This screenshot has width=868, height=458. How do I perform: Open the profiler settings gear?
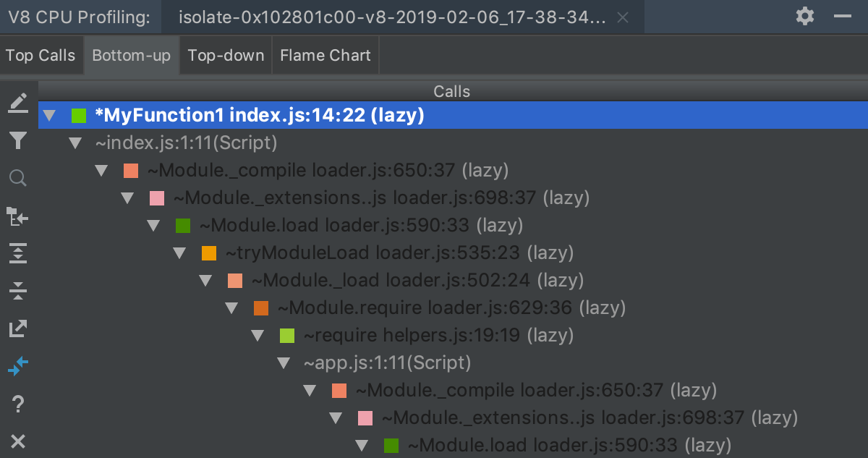(804, 16)
